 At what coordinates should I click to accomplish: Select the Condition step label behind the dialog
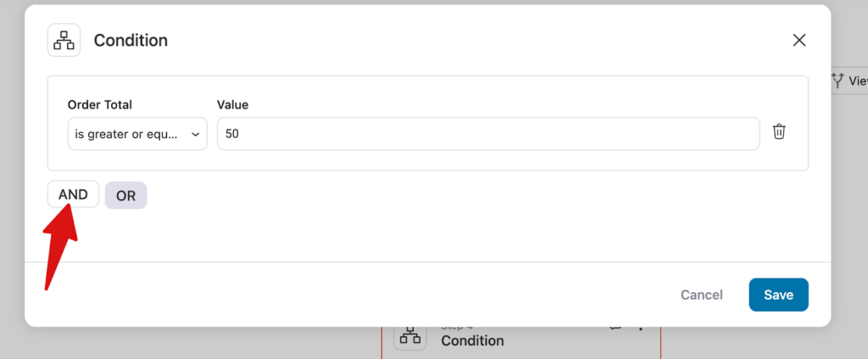tap(472, 340)
